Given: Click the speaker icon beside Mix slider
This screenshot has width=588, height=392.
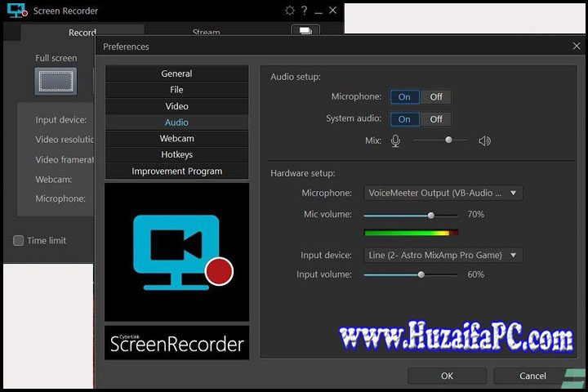Looking at the screenshot, I should coord(484,141).
